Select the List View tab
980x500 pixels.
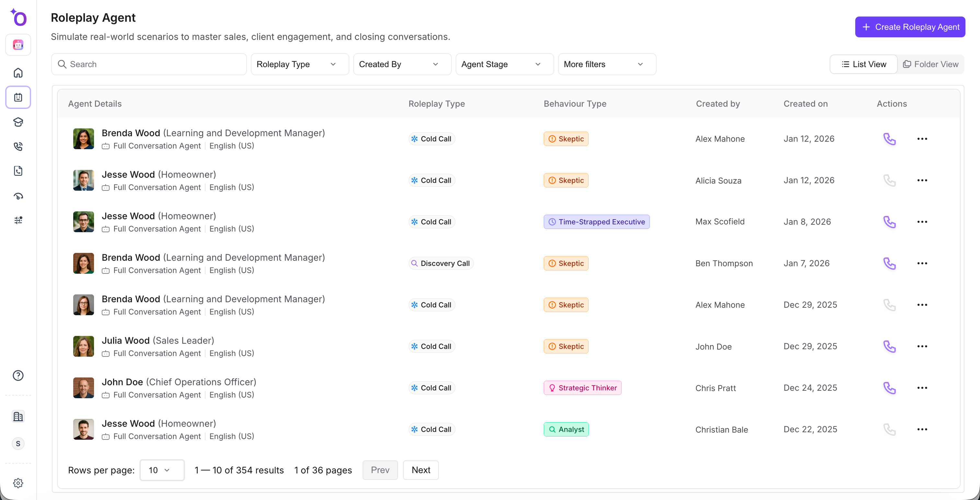pos(864,64)
